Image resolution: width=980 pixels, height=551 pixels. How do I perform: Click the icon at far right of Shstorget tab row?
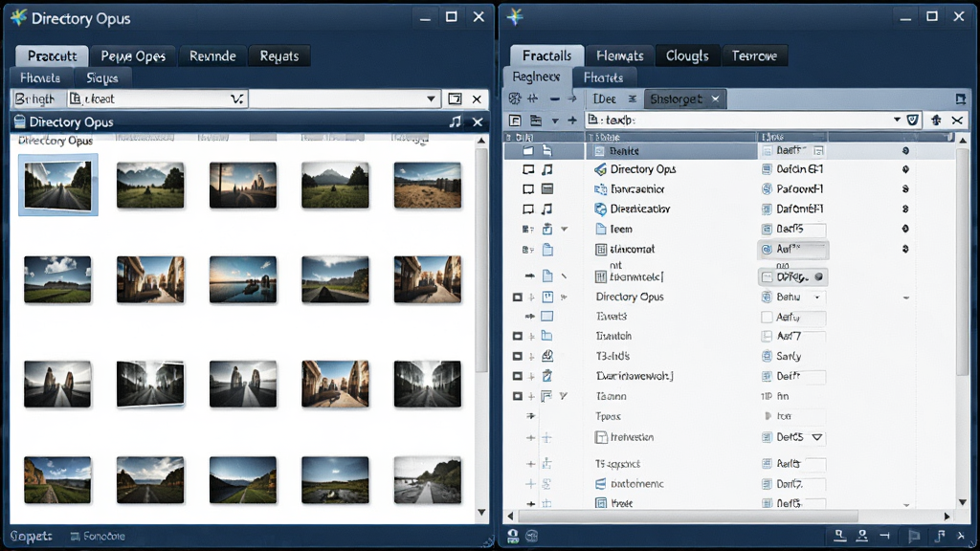point(961,99)
